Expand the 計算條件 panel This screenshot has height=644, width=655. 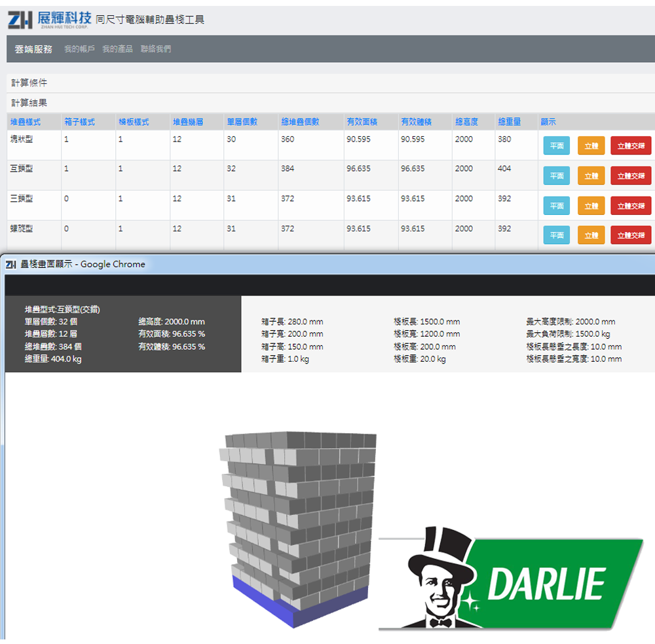[29, 83]
